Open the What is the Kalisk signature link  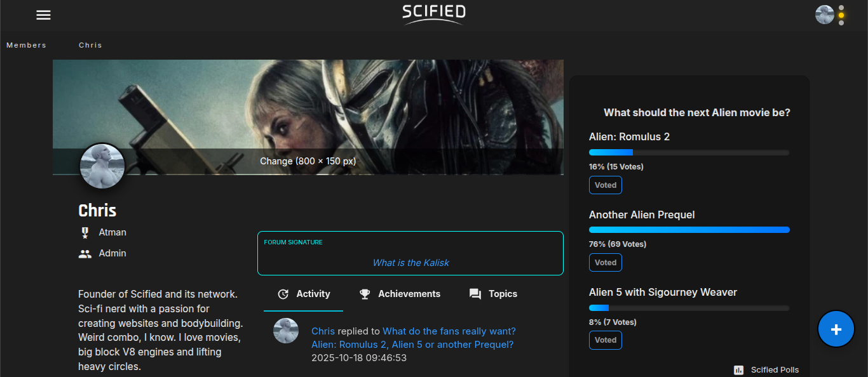410,263
